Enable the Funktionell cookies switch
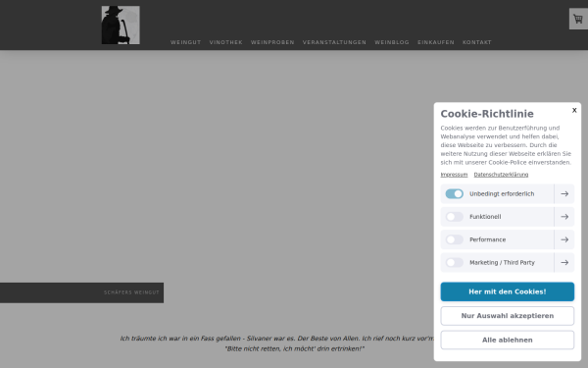The width and height of the screenshot is (588, 368). click(455, 217)
